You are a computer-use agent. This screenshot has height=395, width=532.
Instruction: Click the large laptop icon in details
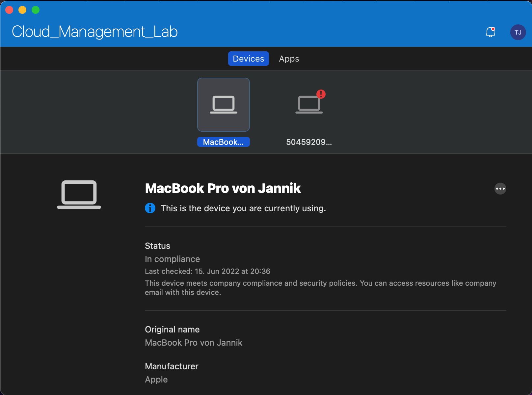(79, 195)
